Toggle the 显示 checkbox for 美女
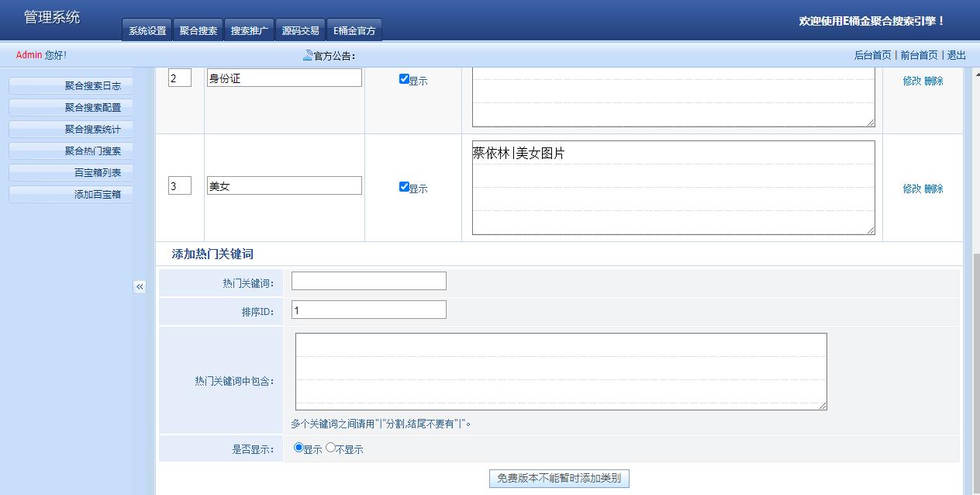The width and height of the screenshot is (980, 495). tap(404, 186)
